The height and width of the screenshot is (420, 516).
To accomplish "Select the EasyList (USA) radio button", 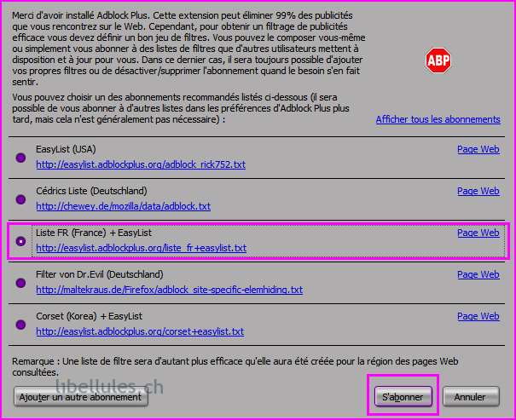I will (x=20, y=158).
